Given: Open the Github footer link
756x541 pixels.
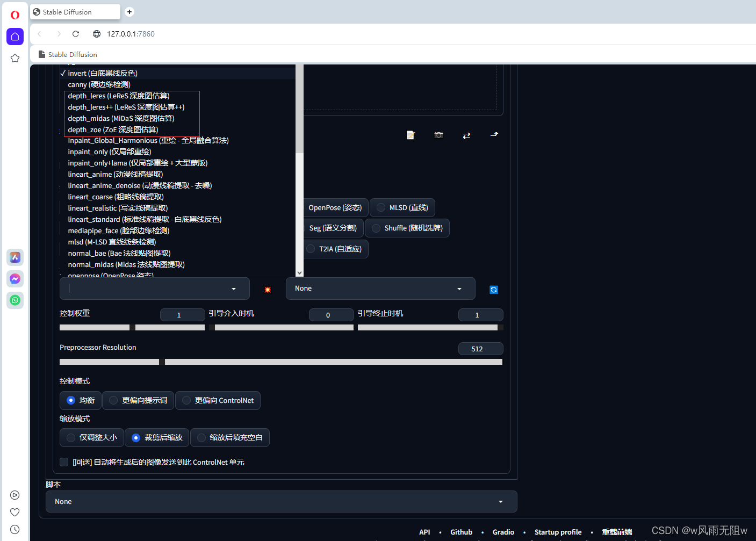Looking at the screenshot, I should [x=461, y=532].
